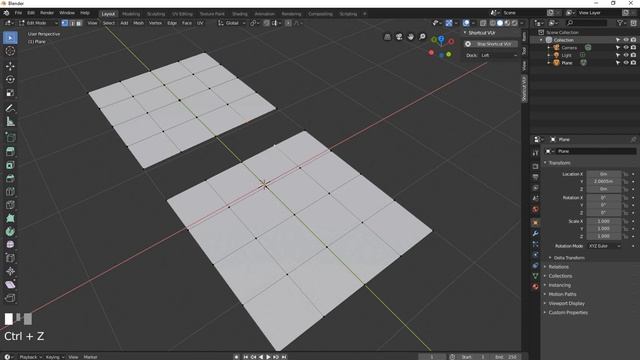
Task: Choose the Annotate pencil tool
Action: pyautogui.click(x=10, y=108)
